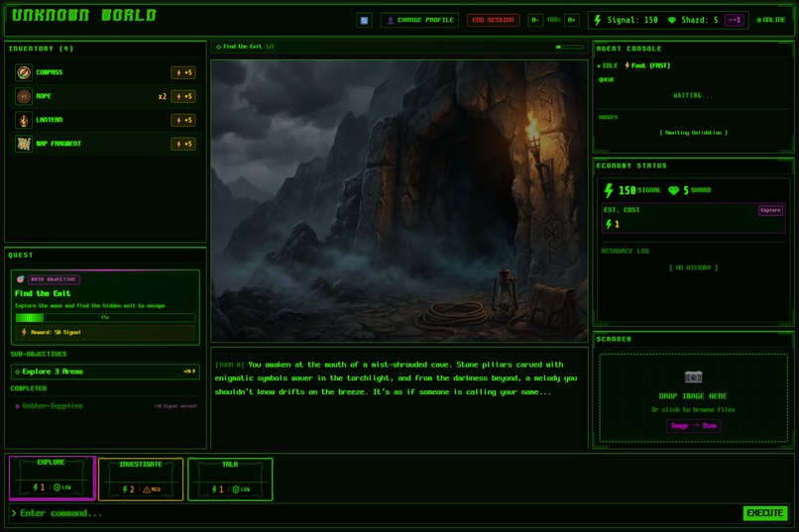
Task: Click the 'WAITING...' queue text
Action: coord(693,95)
